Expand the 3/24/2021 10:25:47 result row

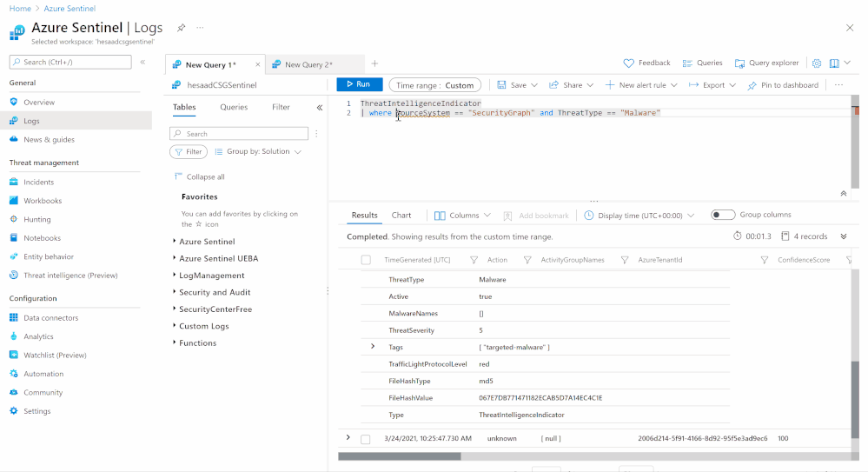pos(348,437)
